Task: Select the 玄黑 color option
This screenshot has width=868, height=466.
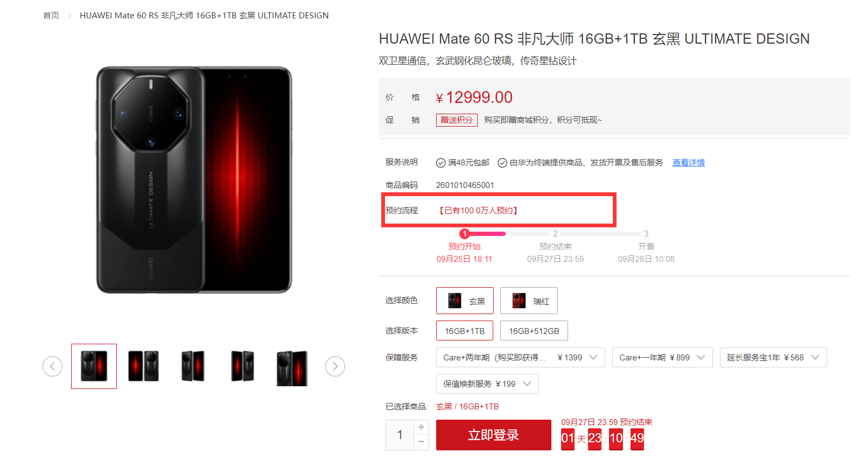Action: pyautogui.click(x=465, y=301)
